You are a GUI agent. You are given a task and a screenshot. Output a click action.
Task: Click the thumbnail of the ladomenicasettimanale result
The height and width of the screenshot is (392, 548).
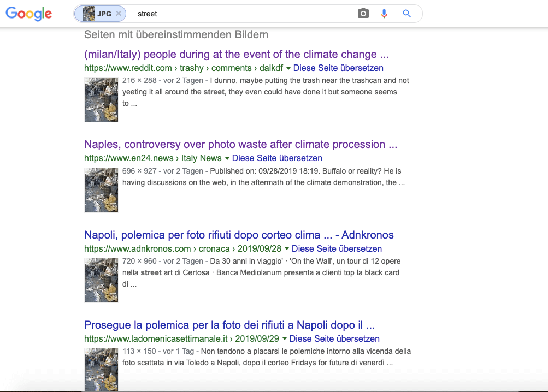[x=102, y=370]
